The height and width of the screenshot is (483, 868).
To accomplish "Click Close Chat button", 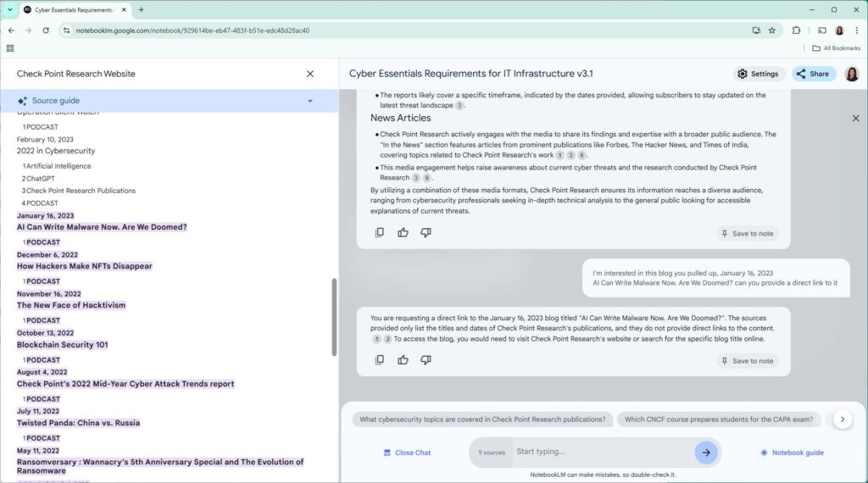I will tap(407, 452).
